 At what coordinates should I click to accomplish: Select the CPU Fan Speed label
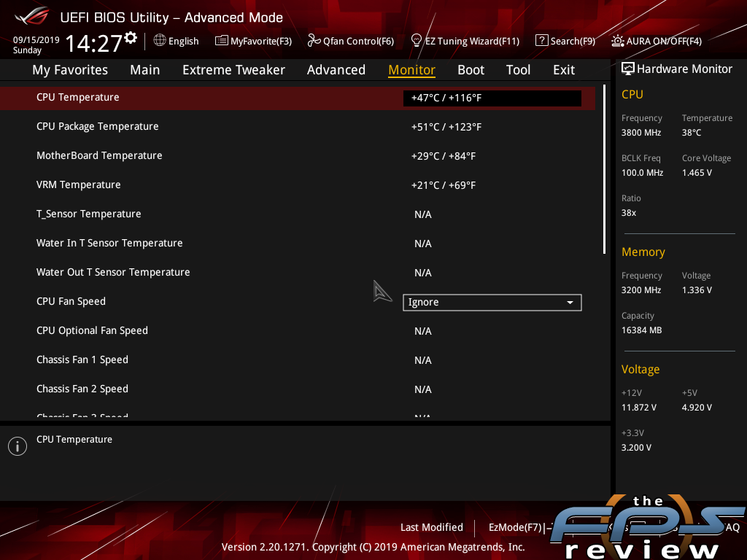click(71, 301)
